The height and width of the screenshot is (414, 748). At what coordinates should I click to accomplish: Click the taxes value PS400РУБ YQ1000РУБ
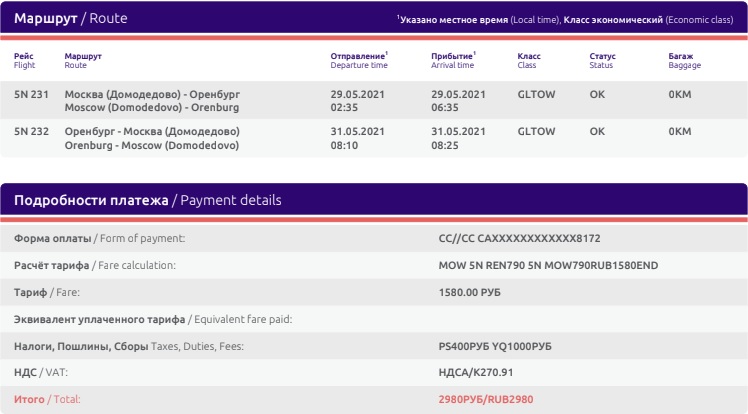495,346
